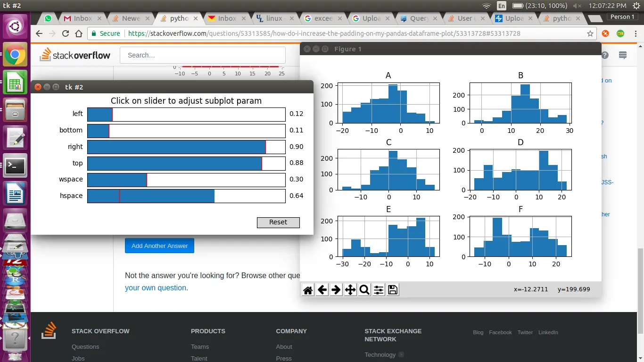Go forward to next view in Figure 1
The height and width of the screenshot is (362, 644).
click(336, 290)
